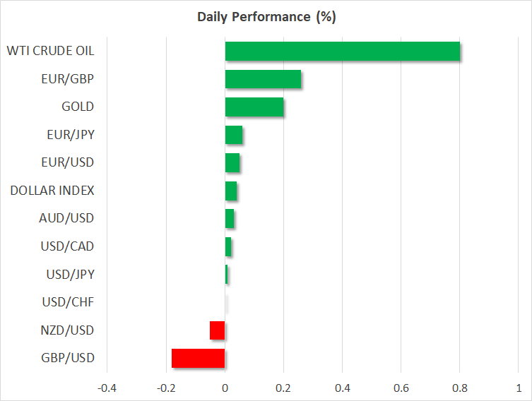Select the -0.4 axis tick label
This screenshot has height=401, width=532.
click(107, 388)
